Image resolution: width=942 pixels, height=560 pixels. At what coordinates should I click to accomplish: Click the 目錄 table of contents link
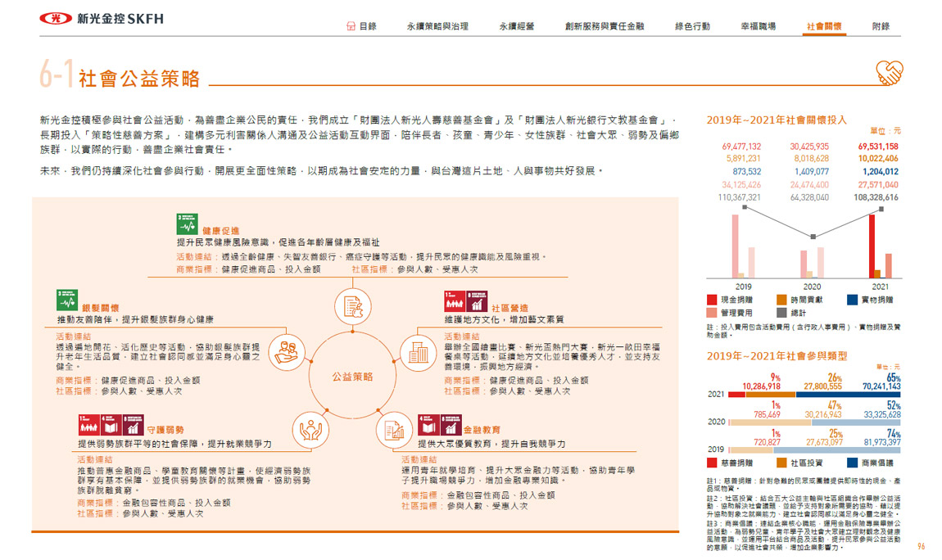click(368, 26)
